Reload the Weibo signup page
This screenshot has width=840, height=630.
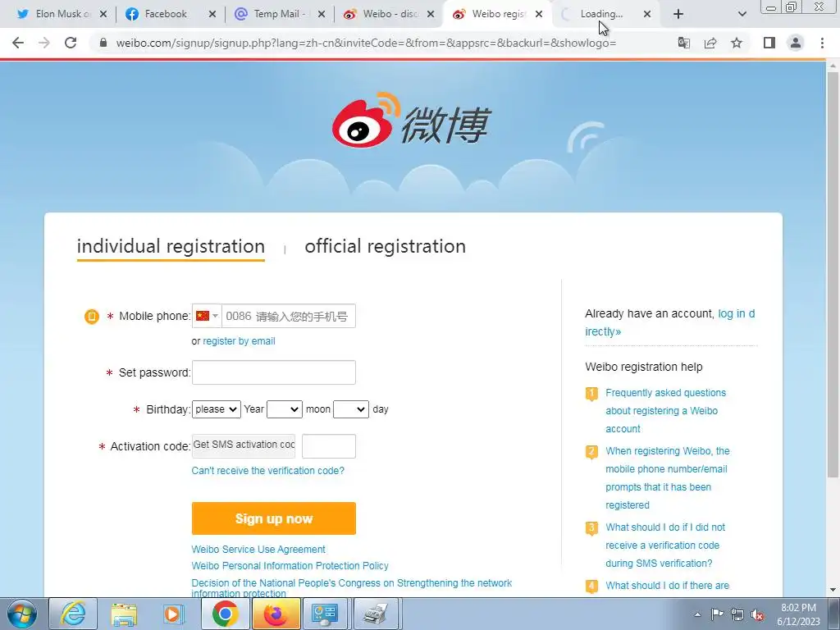pyautogui.click(x=71, y=43)
